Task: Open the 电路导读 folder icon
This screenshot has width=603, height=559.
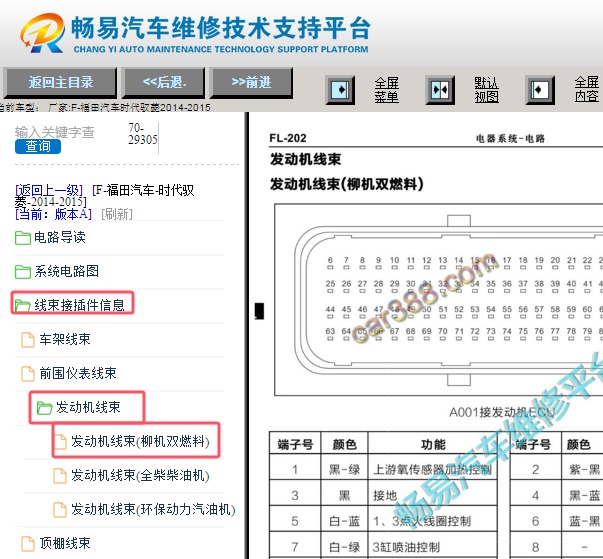Action: (23, 238)
